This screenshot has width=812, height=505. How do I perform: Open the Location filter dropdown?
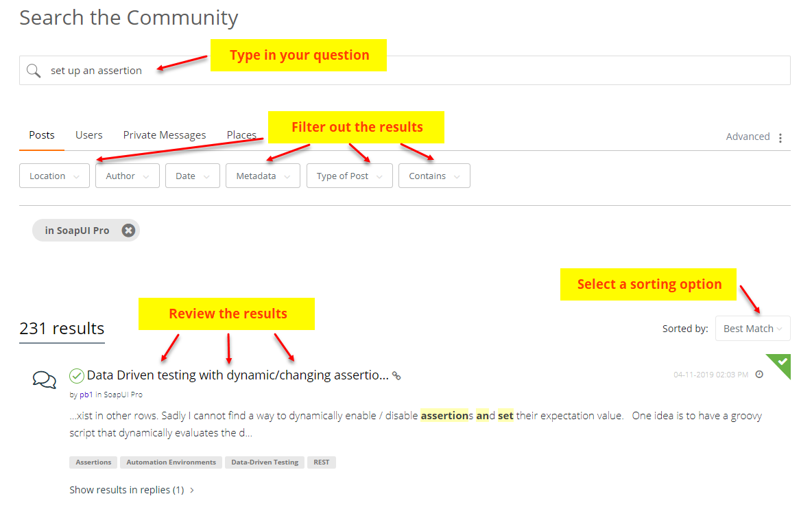click(54, 176)
